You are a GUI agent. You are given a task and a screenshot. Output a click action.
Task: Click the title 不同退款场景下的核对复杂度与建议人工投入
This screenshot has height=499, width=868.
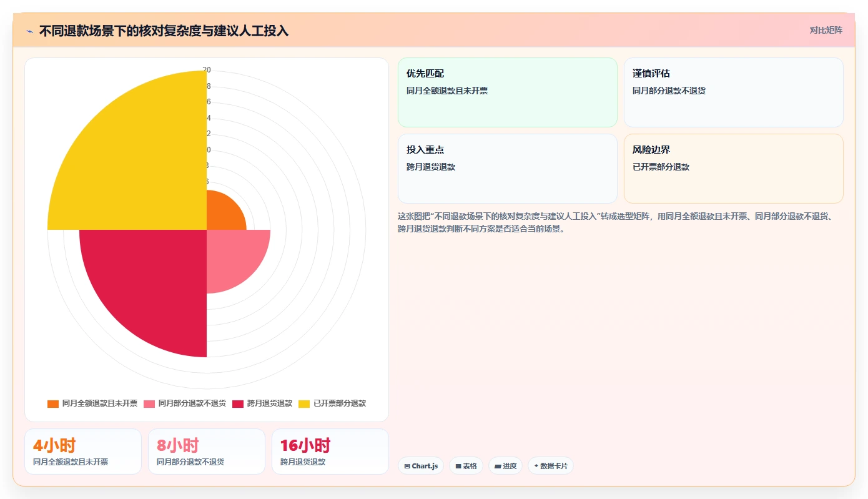click(x=164, y=31)
